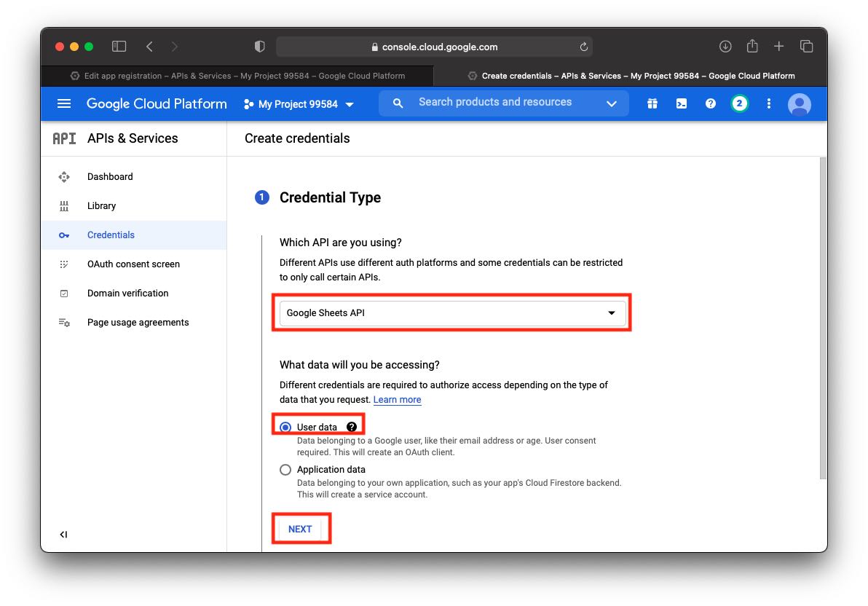Click the Credential Type step heading
This screenshot has width=868, height=606.
(330, 198)
